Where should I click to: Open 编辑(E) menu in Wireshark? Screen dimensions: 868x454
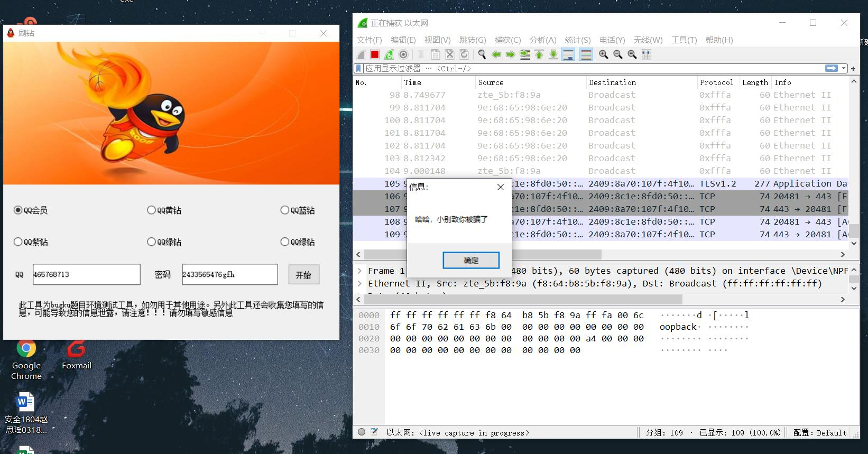click(x=403, y=40)
